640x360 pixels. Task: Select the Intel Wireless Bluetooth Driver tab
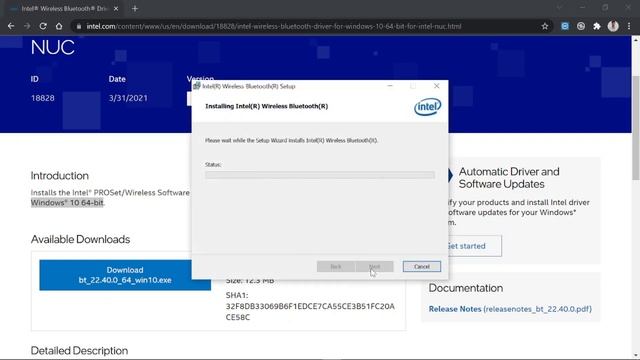pos(63,8)
